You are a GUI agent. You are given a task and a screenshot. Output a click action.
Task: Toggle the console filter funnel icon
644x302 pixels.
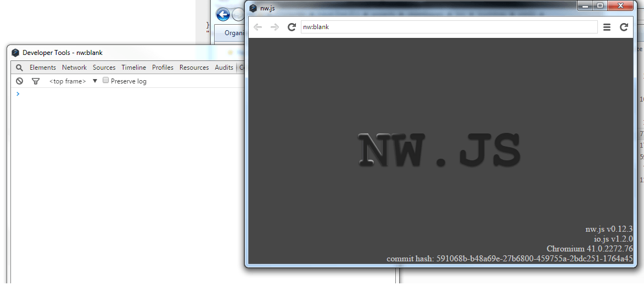click(x=36, y=81)
